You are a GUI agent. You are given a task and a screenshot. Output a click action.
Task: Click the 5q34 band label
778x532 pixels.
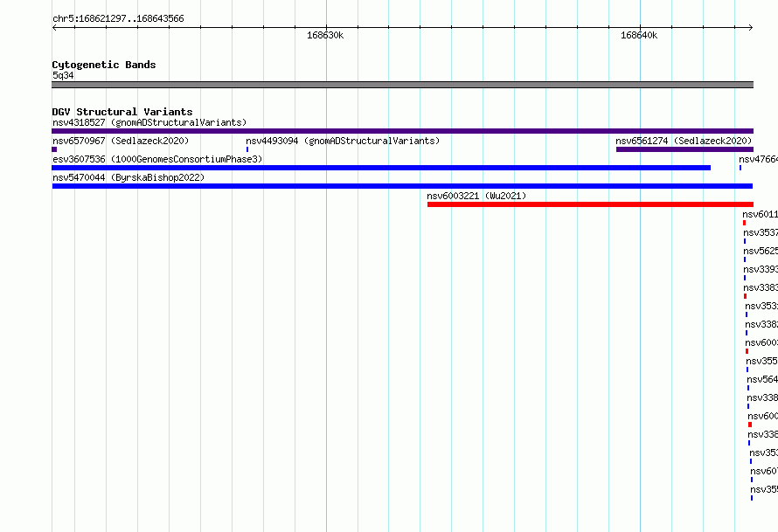coord(63,75)
